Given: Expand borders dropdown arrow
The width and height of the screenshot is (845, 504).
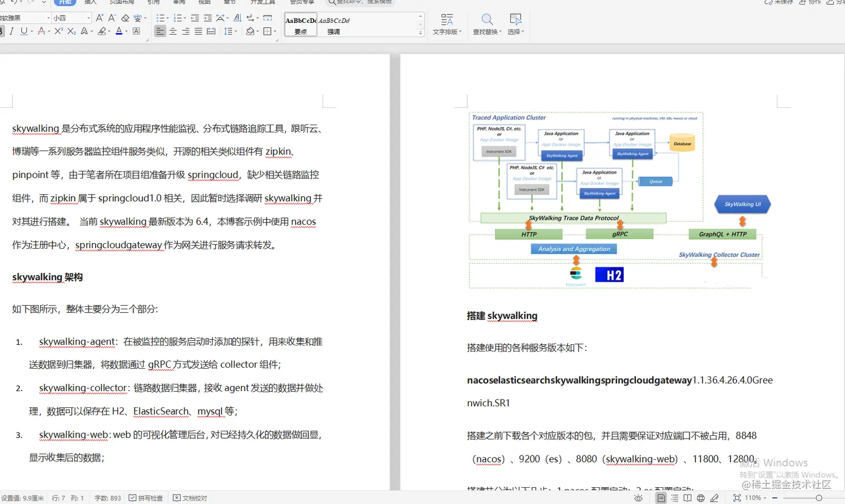Looking at the screenshot, I should pyautogui.click(x=275, y=31).
